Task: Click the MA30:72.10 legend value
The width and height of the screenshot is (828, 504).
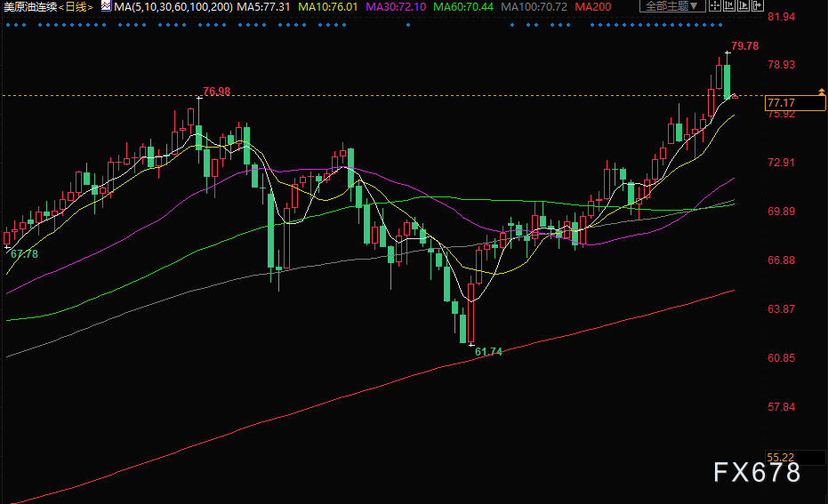Action: pos(396,6)
